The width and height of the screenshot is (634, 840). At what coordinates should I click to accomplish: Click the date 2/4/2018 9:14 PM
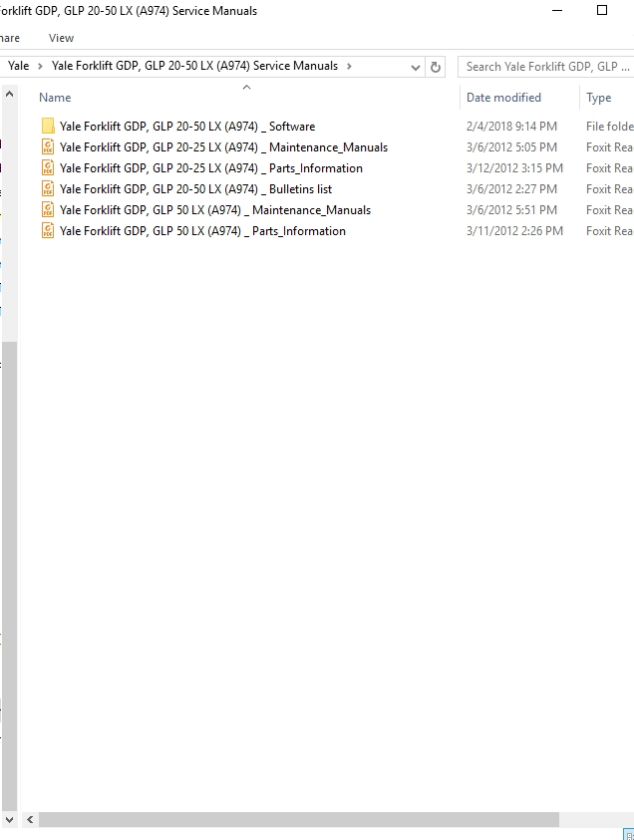click(511, 127)
